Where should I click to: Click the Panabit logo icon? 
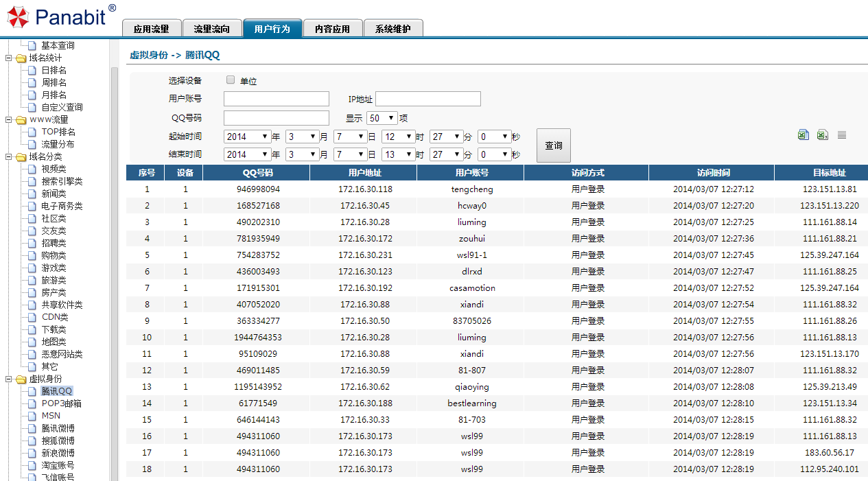coord(19,17)
